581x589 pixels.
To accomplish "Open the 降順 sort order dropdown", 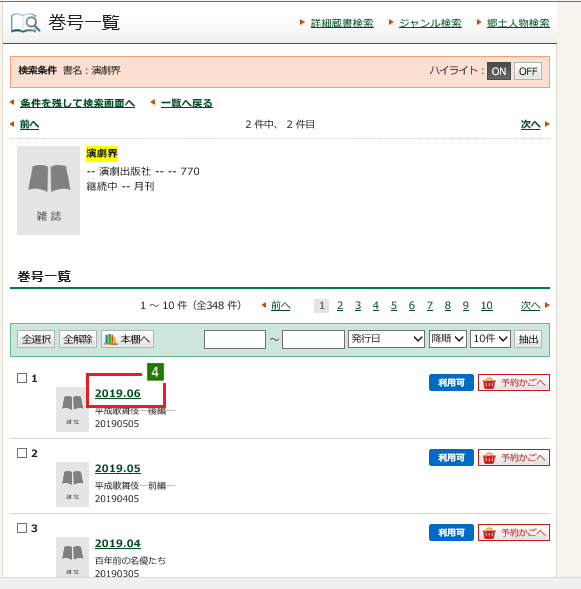I will (x=448, y=339).
